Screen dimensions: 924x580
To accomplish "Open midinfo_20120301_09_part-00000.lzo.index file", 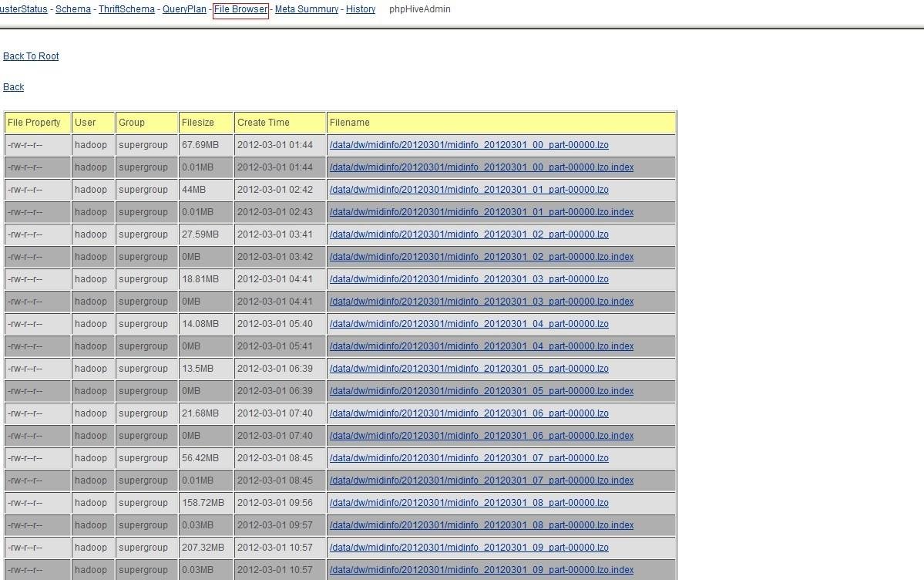I will 480,569.
